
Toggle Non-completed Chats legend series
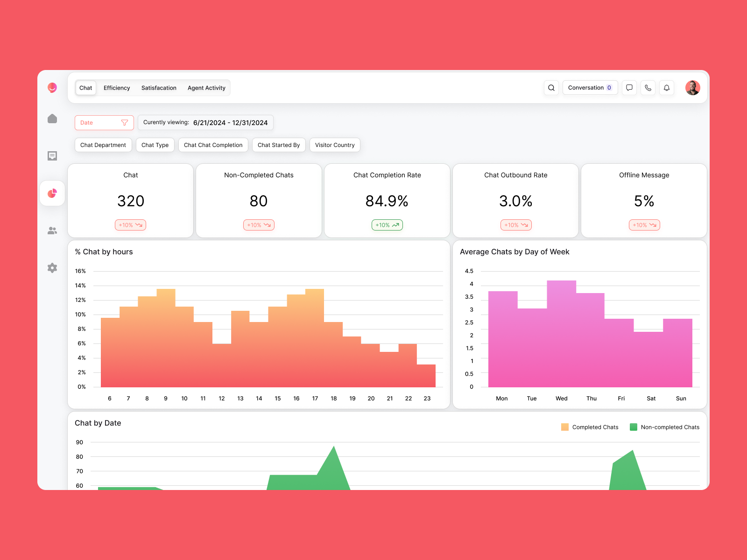tap(664, 427)
